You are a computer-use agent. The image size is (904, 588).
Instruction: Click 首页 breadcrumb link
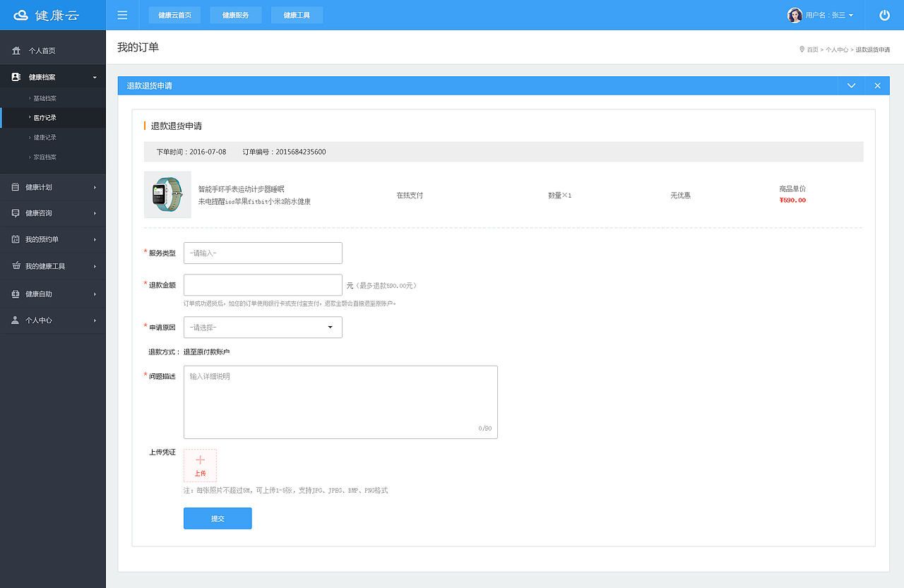813,49
